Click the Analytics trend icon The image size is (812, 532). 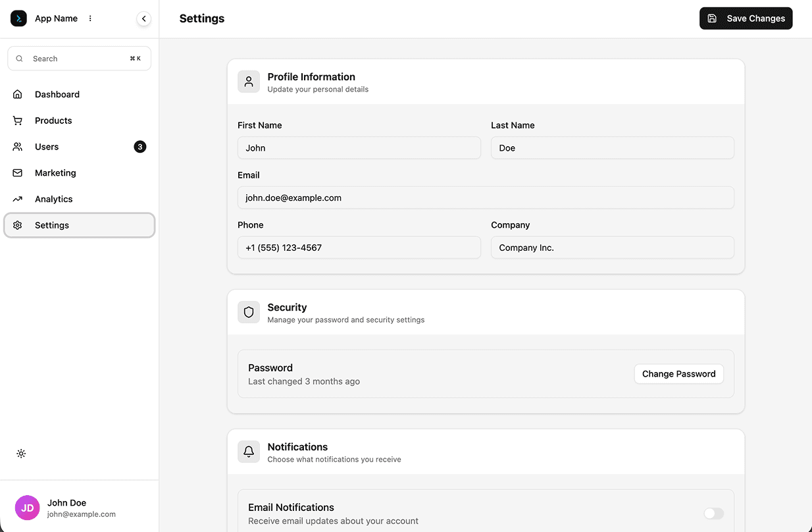pos(18,199)
